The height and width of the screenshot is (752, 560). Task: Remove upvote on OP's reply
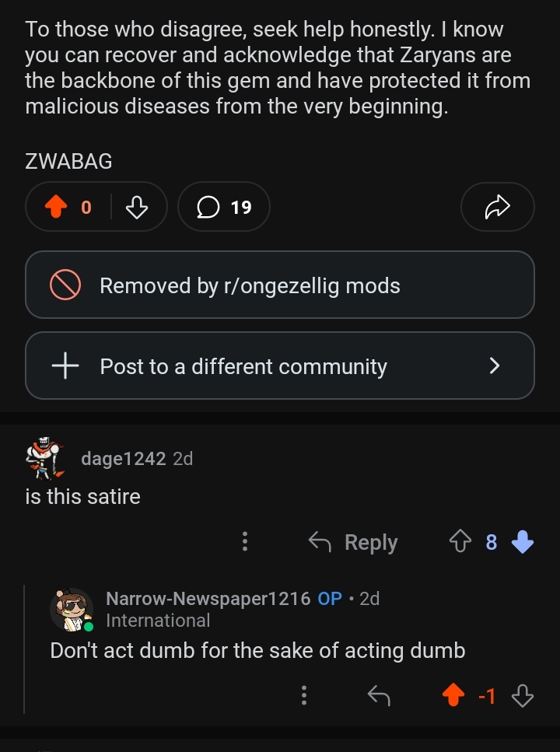(453, 695)
